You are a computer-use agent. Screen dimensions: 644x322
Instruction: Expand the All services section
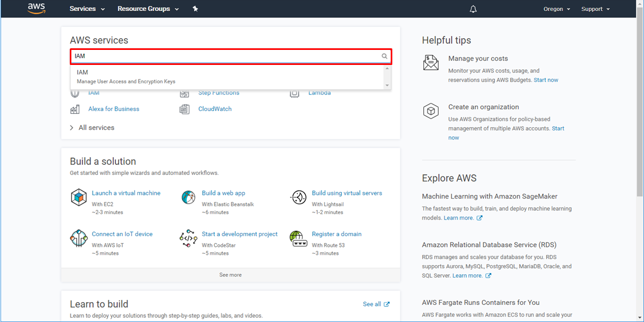92,128
